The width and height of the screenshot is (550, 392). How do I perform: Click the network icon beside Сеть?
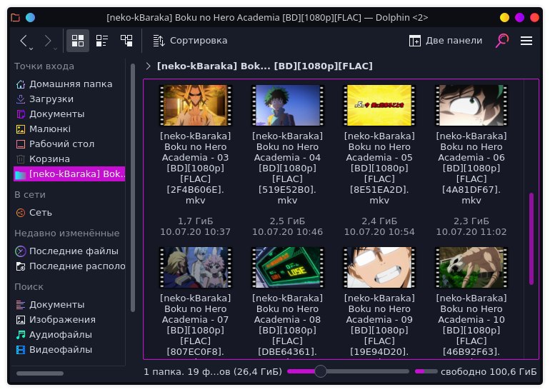21,213
